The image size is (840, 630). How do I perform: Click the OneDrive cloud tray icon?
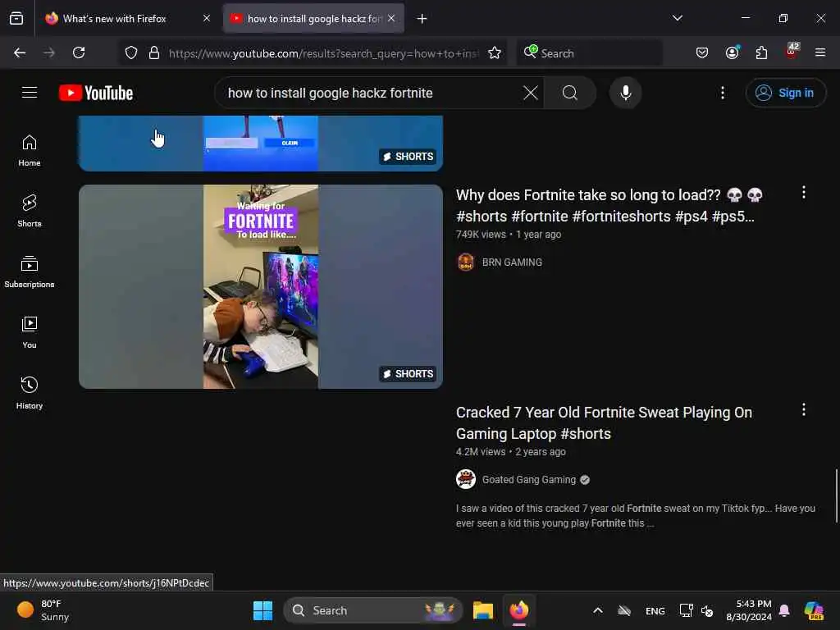click(x=624, y=610)
